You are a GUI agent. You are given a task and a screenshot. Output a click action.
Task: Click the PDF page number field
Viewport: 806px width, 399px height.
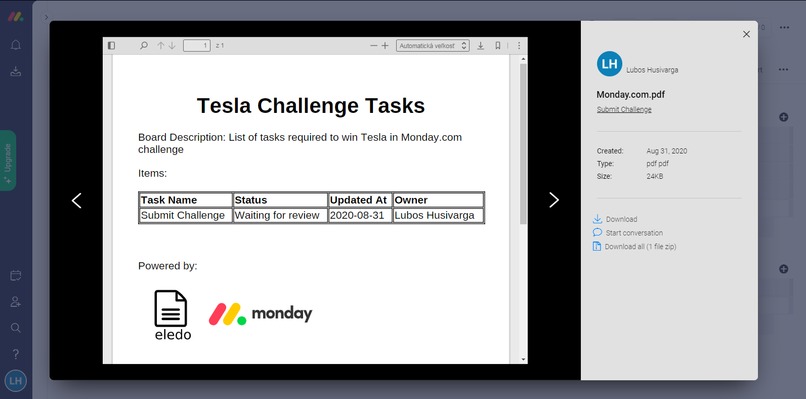(197, 46)
